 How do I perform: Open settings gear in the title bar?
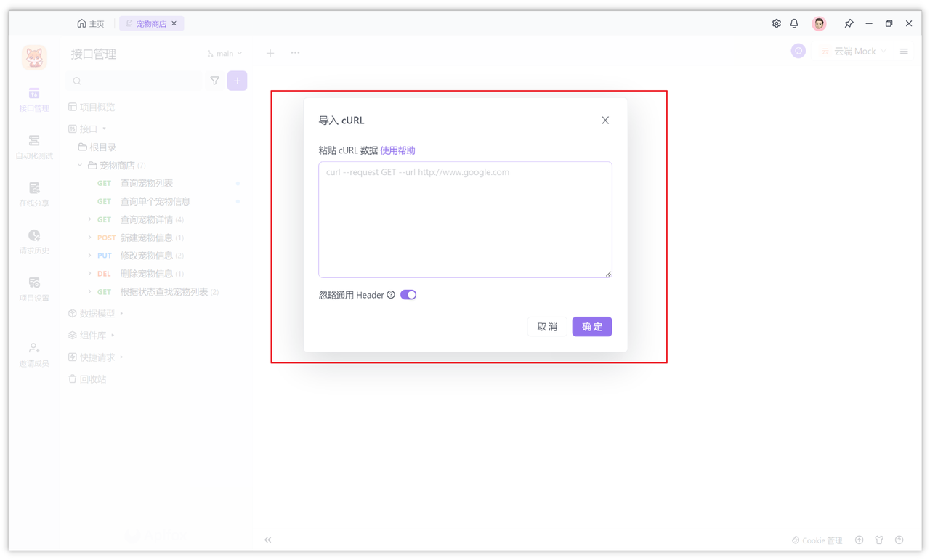point(777,23)
